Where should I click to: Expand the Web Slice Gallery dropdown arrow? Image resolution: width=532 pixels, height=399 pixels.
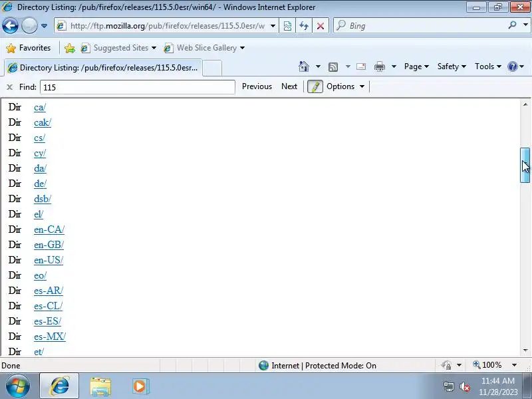pos(242,48)
